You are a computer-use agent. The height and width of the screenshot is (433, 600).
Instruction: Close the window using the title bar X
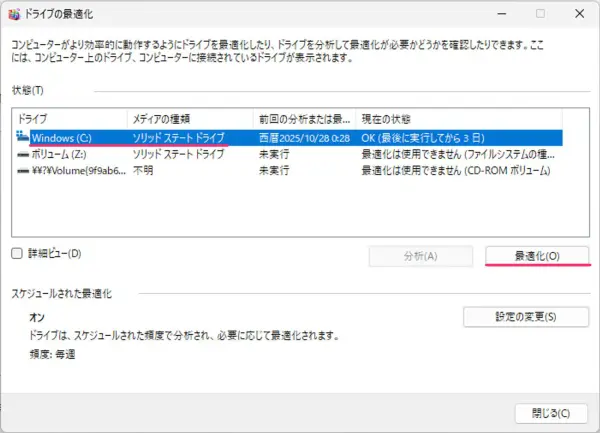pos(578,14)
